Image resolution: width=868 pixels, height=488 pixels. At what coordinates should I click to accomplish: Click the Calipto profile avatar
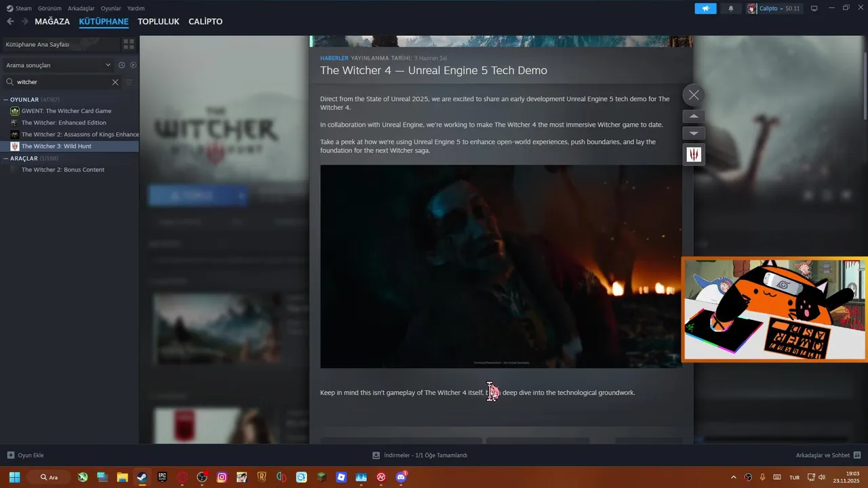pyautogui.click(x=752, y=8)
